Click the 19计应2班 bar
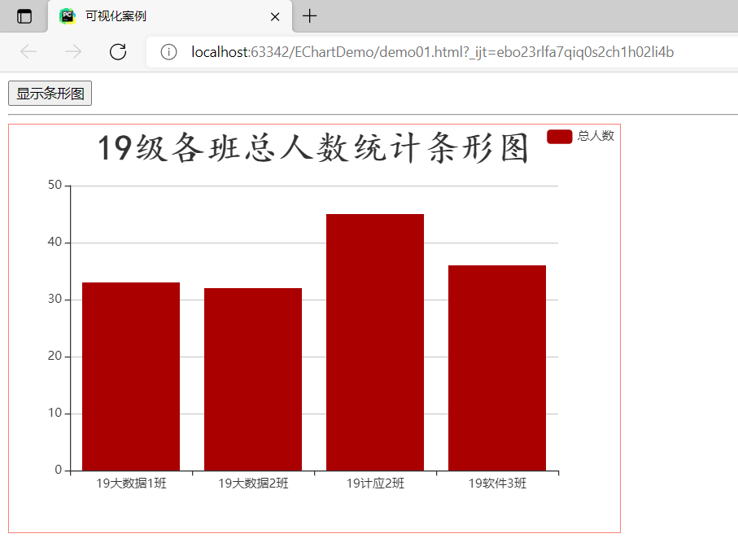 [375, 343]
